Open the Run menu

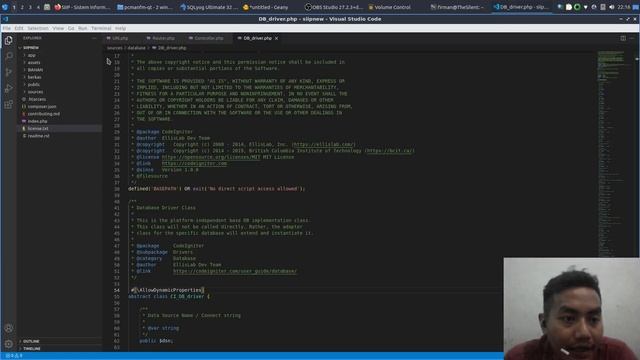[83, 28]
